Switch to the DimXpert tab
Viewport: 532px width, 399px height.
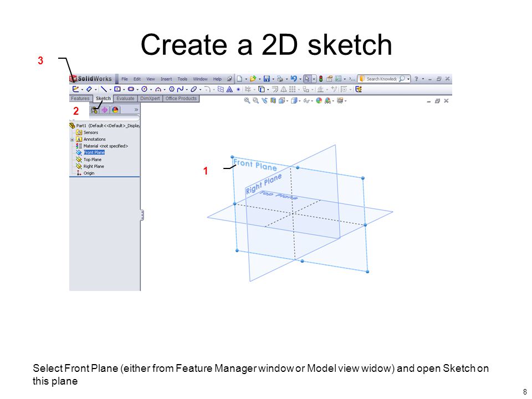150,99
